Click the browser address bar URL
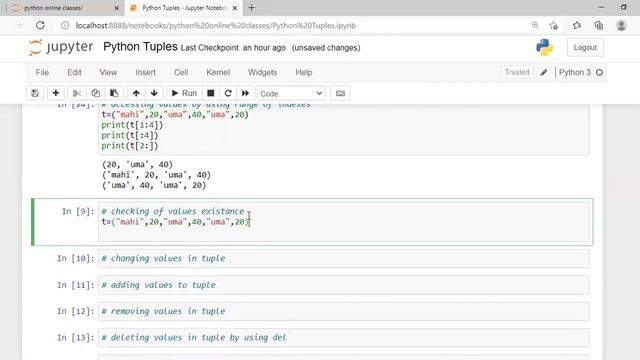The height and width of the screenshot is (360, 640). (x=216, y=25)
